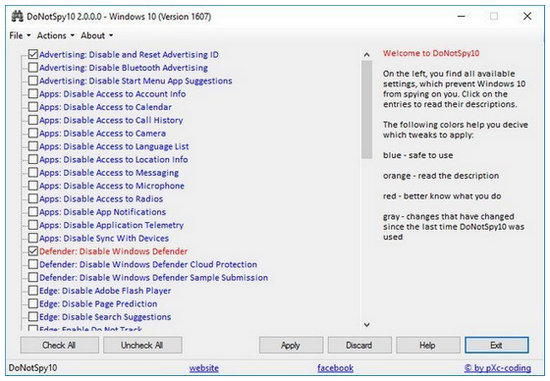Click the scroll down arrow in settings list
The image size is (550, 381).
coord(367,325)
